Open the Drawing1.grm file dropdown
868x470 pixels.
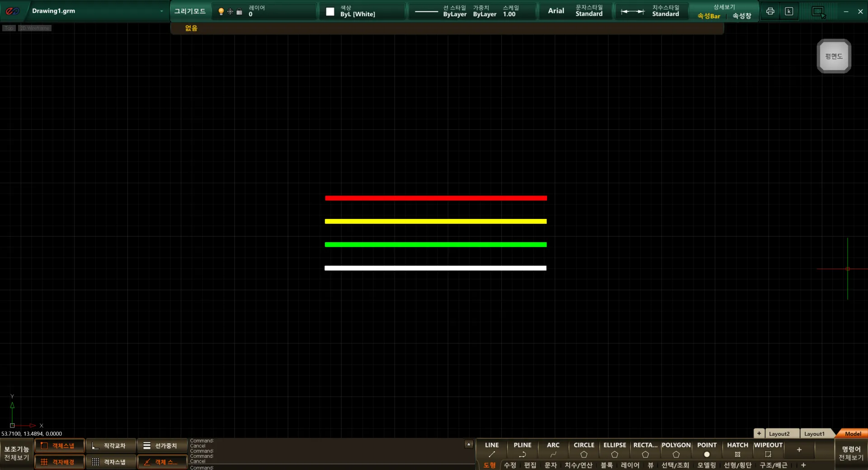pos(161,11)
